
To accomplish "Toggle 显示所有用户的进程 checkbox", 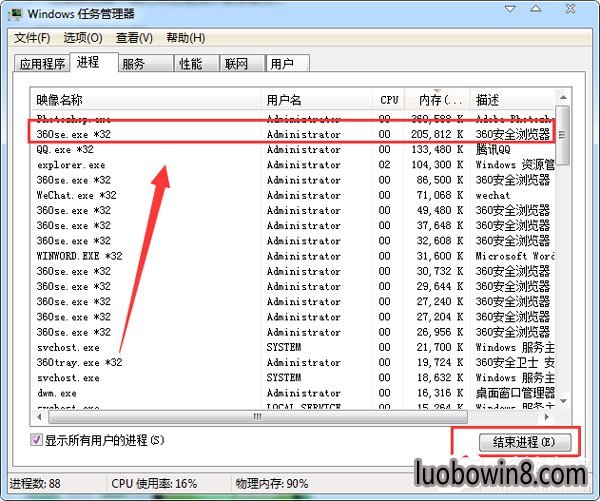I will point(38,440).
